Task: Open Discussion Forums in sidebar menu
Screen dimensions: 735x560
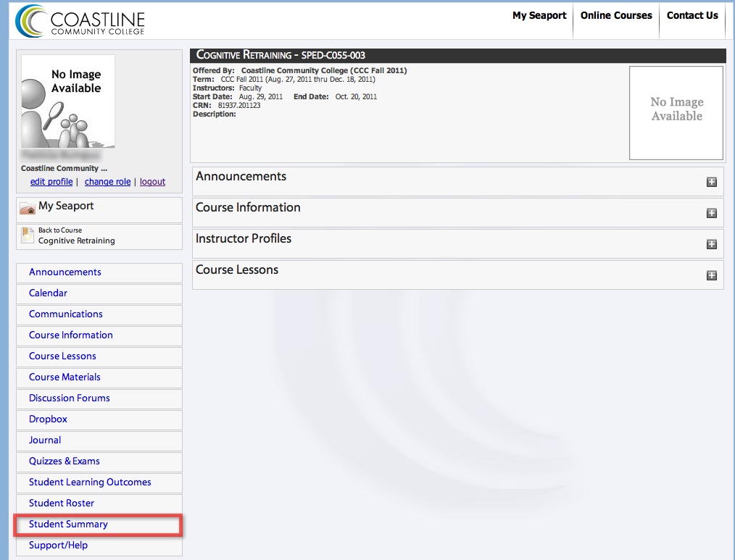Action: click(99, 398)
